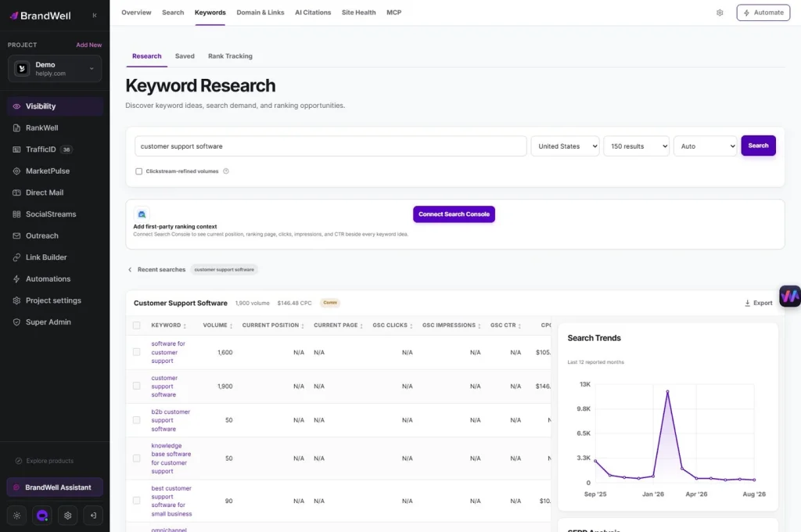Image resolution: width=801 pixels, height=532 pixels.
Task: Check the 'best customer support software' row
Action: pos(136,501)
